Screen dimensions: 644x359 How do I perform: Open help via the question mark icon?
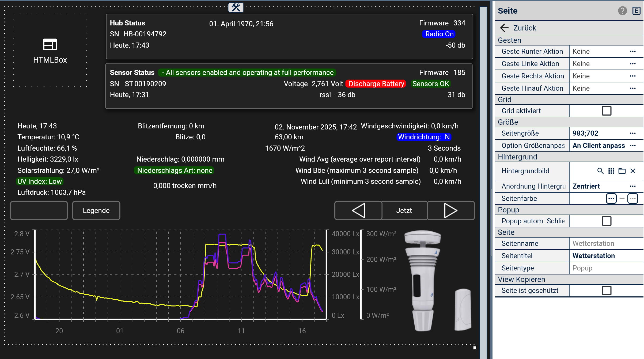(x=622, y=11)
